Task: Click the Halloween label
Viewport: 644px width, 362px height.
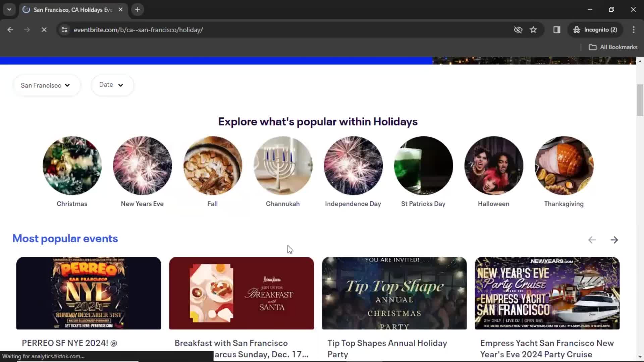Action: 493,204
